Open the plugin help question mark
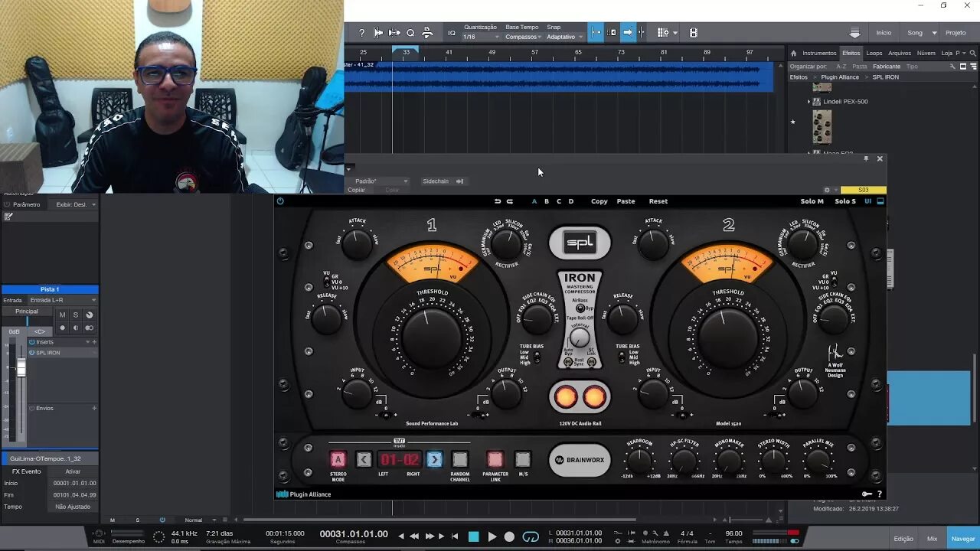The image size is (980, 551). coord(879,494)
